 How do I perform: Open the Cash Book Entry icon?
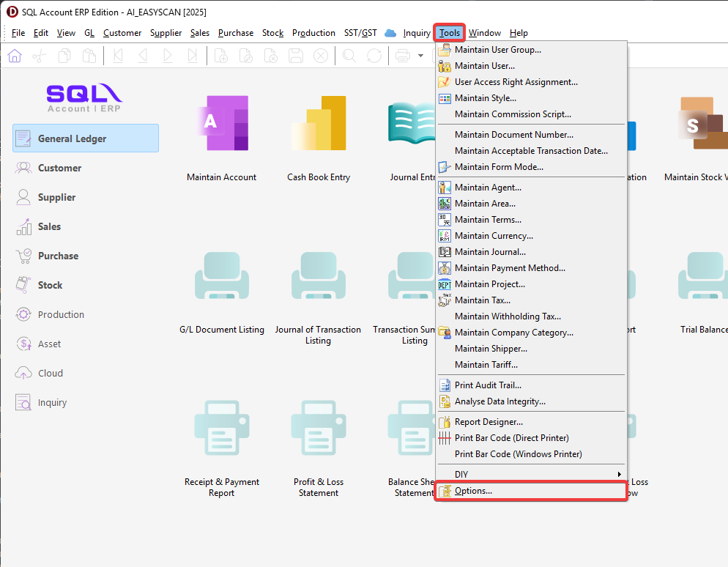coord(318,123)
